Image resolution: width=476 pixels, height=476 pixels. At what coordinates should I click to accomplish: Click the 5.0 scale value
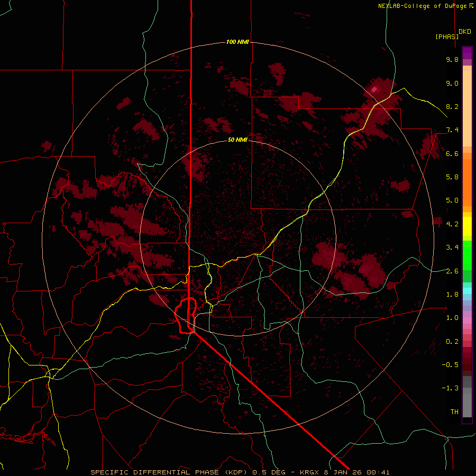pyautogui.click(x=452, y=200)
